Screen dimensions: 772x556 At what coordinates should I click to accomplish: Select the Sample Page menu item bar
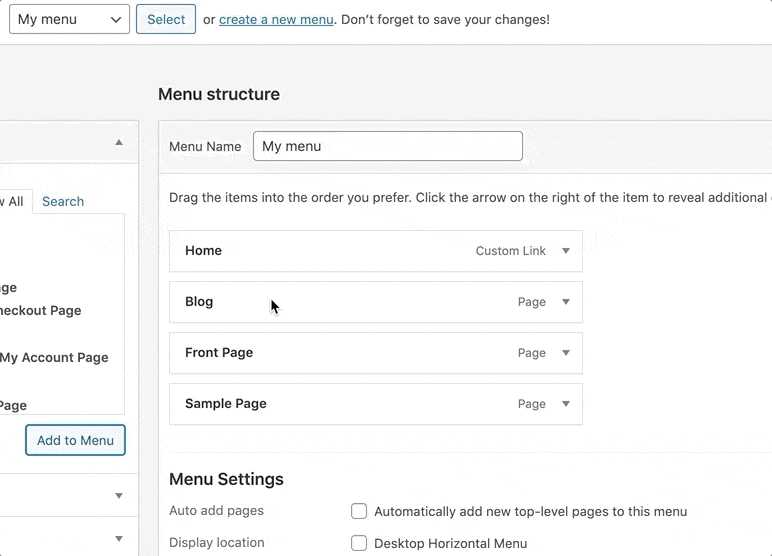coord(376,404)
